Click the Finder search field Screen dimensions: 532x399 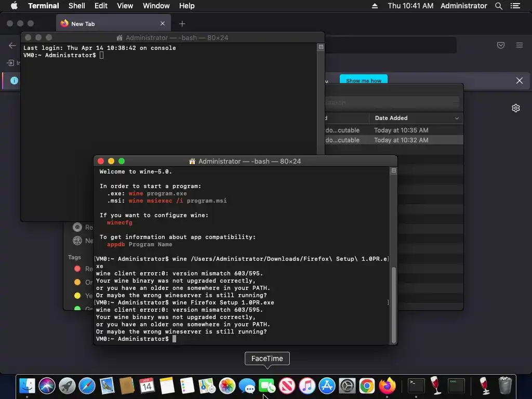pos(392,102)
